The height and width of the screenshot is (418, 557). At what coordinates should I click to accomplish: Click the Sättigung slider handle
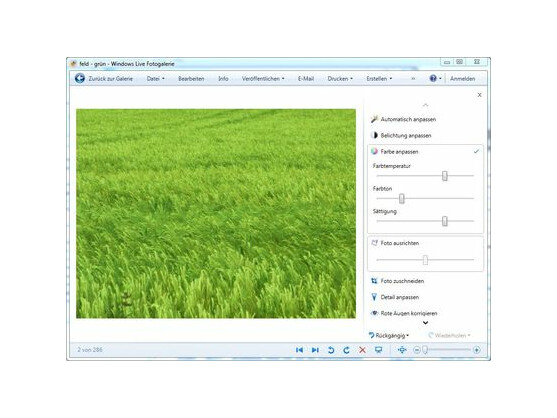coord(444,221)
